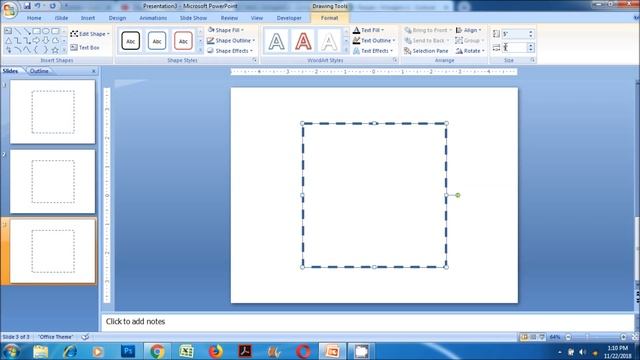Open the Text Fill dropdown

[x=368, y=30]
